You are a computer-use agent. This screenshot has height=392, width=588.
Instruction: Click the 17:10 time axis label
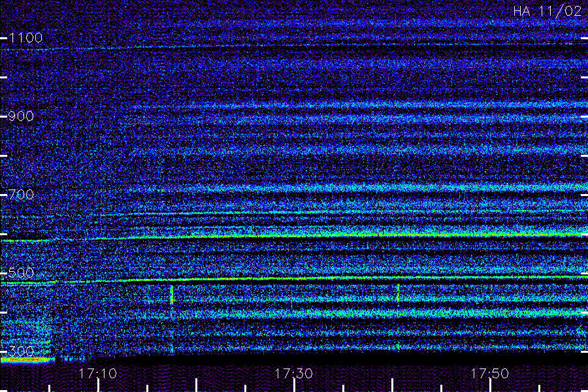[98, 373]
